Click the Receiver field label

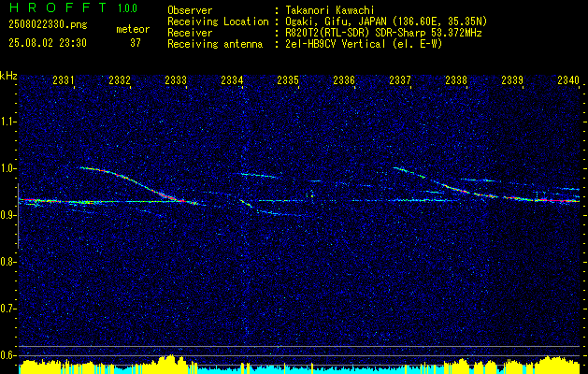pos(190,33)
